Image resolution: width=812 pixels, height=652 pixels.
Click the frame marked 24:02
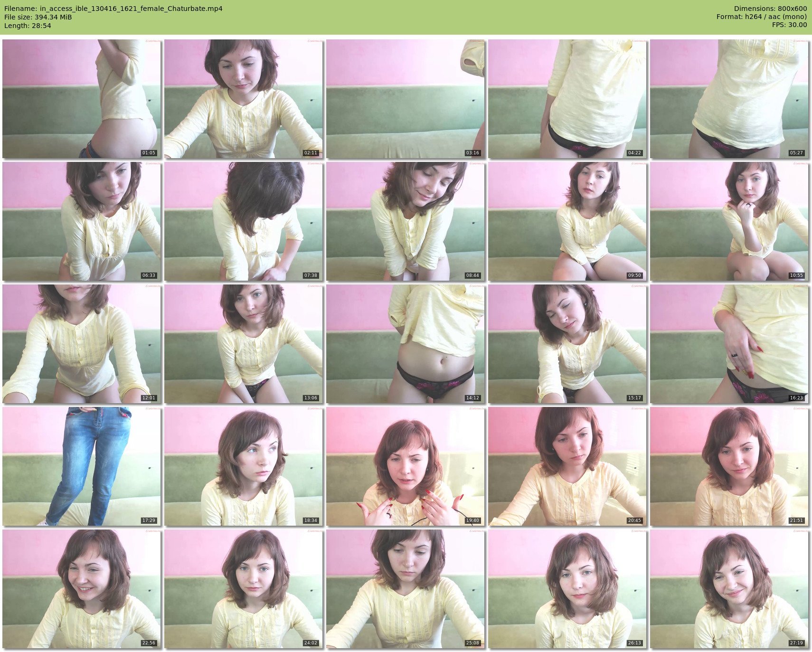[x=244, y=589]
